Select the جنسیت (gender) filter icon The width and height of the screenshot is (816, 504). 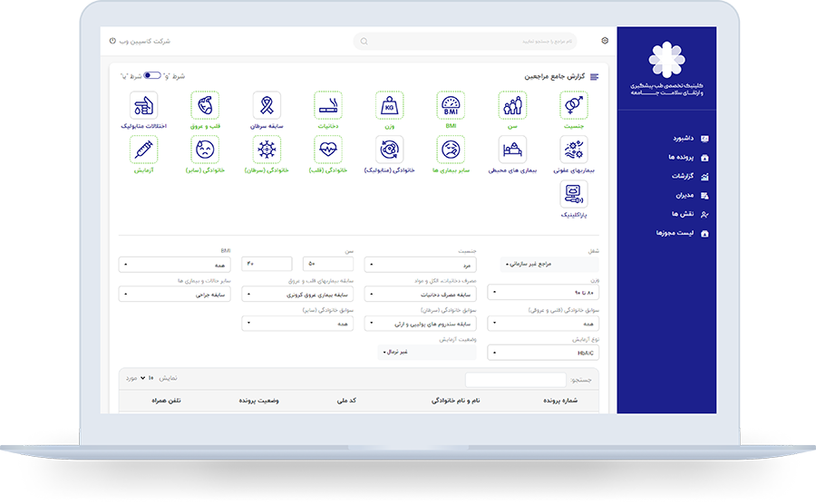click(574, 105)
